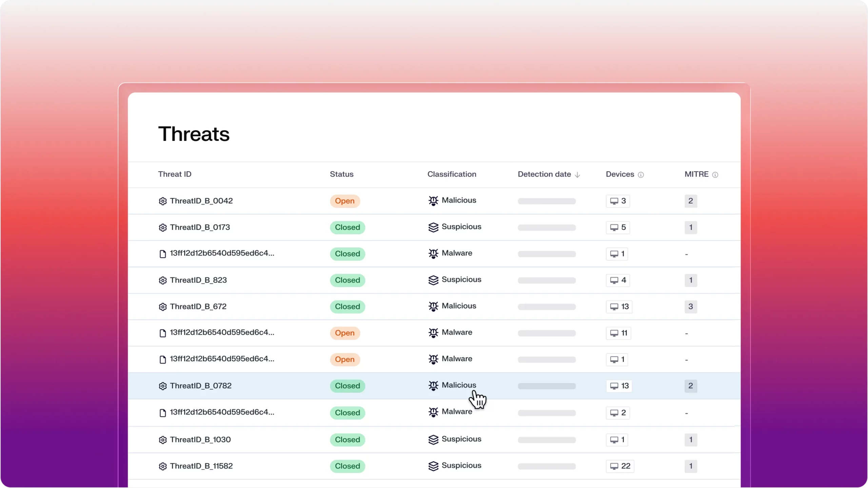Click the Closed status badge for ThreatID_B_823
Viewport: 868px width, 488px height.
tap(347, 280)
